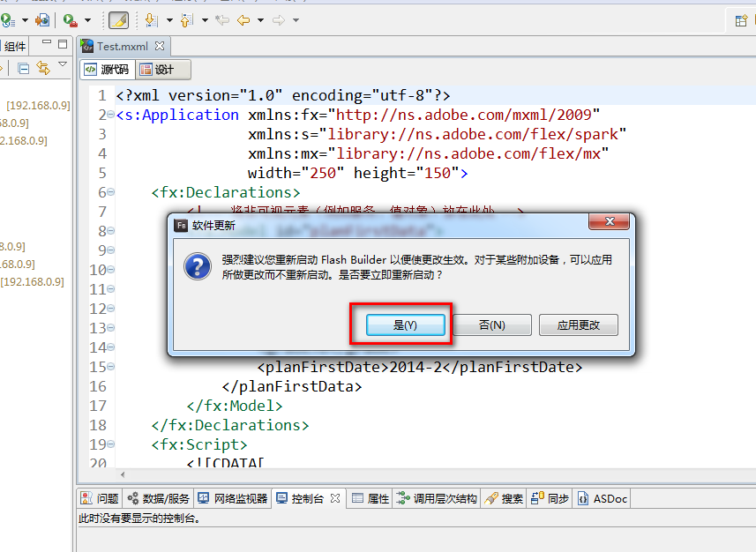Collapse the code fold on line 14
Viewport: 756px width, 552px height.
[x=111, y=347]
